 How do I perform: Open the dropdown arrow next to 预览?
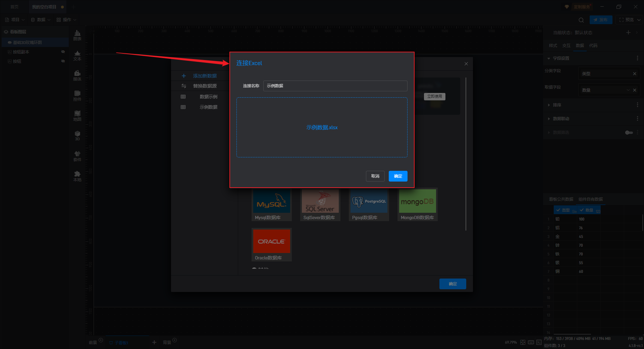click(639, 20)
